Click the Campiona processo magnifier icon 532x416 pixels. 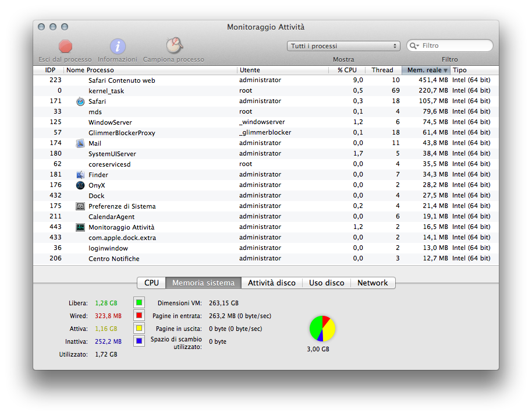point(175,45)
